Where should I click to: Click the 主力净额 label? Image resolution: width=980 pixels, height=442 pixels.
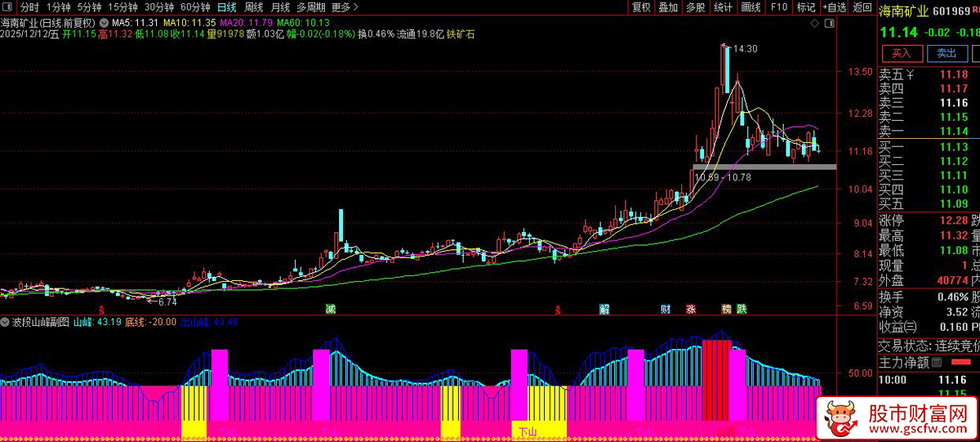tap(903, 362)
